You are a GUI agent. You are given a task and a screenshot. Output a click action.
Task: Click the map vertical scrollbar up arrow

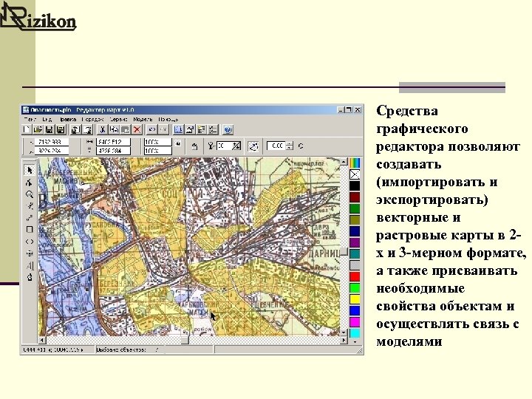coord(344,162)
